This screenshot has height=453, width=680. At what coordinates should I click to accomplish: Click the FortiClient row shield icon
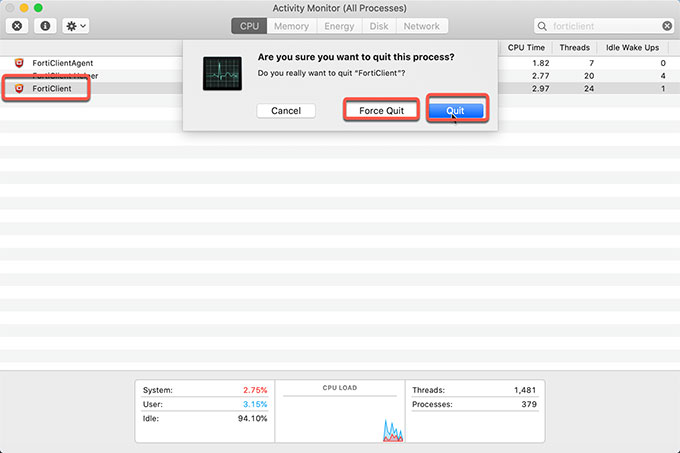[19, 89]
